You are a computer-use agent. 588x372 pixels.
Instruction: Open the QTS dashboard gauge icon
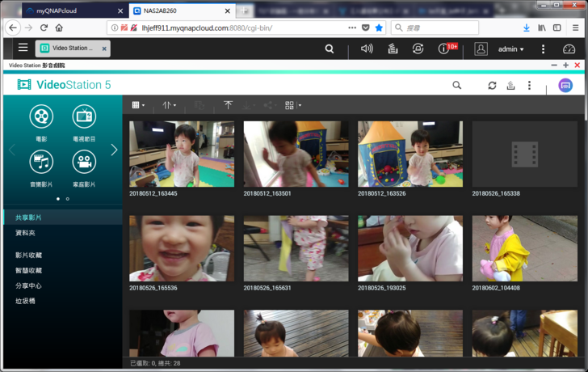tap(569, 49)
